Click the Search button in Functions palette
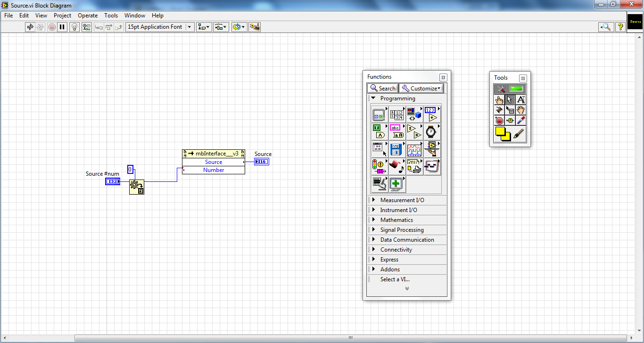The height and width of the screenshot is (343, 644). [x=383, y=88]
